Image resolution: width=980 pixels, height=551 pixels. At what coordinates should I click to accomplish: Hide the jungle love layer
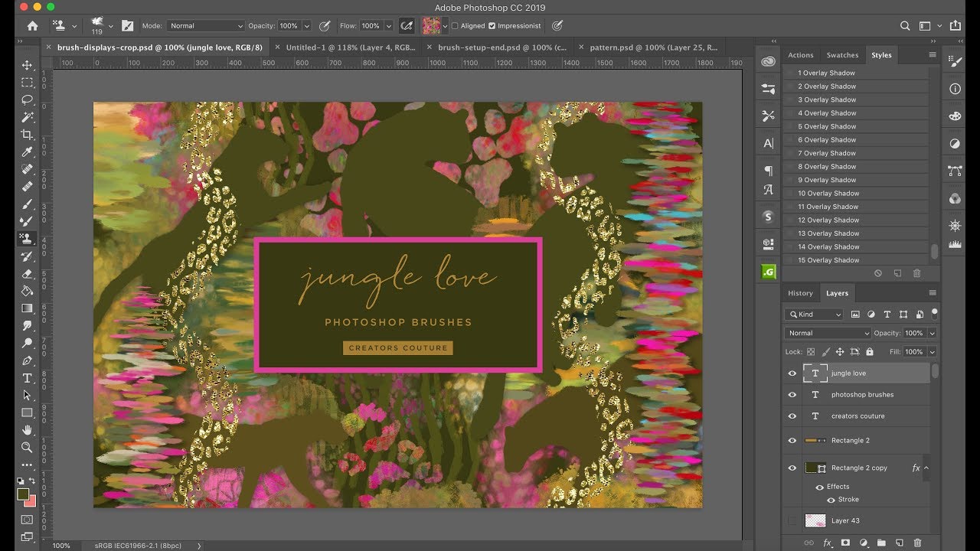coord(792,373)
